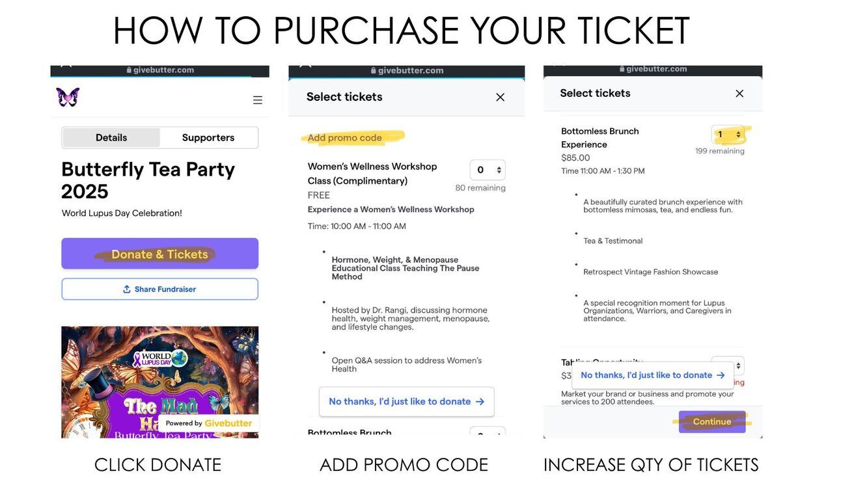Click the Share Fundraiser button
This screenshot has width=841, height=504.
pos(160,289)
